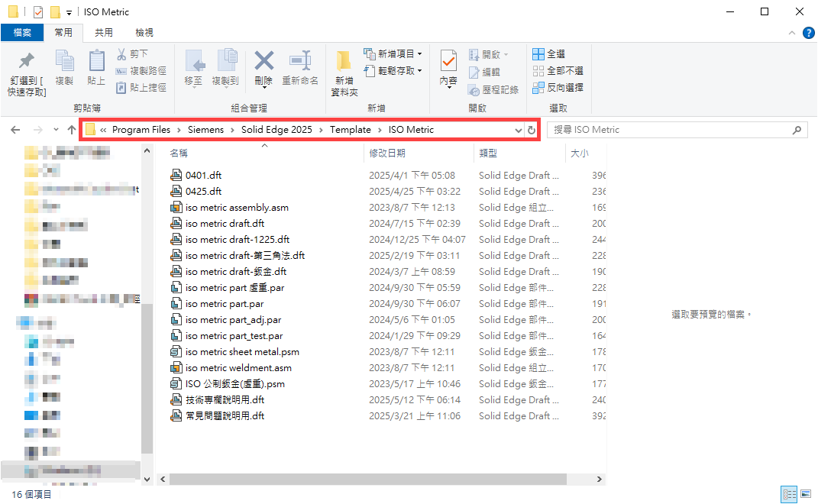Select iso metric weldment.asm
The image size is (818, 504).
click(x=238, y=368)
